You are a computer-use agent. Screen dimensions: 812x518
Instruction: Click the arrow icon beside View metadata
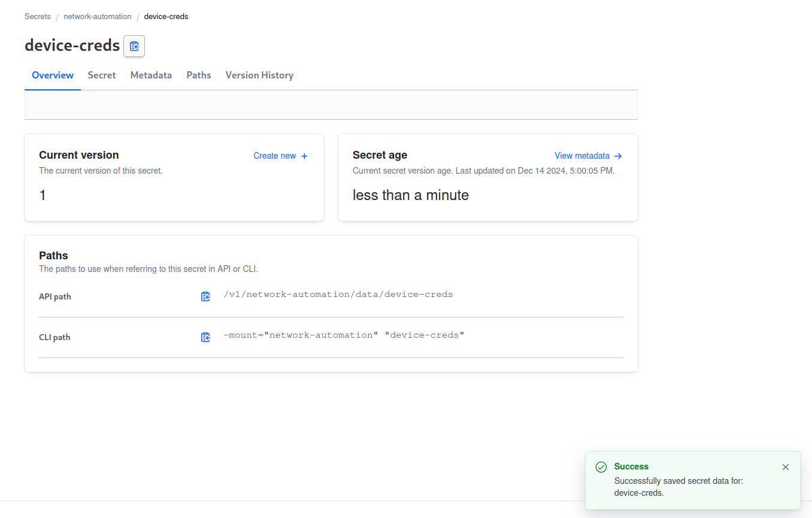[x=619, y=156]
